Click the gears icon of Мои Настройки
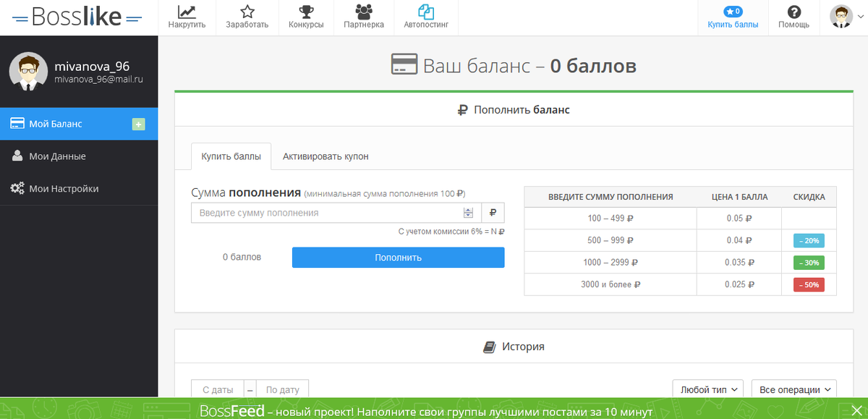The image size is (868, 419). [17, 189]
